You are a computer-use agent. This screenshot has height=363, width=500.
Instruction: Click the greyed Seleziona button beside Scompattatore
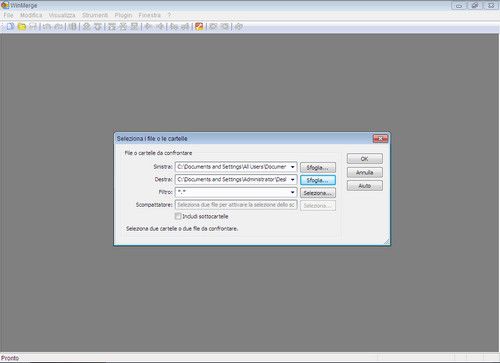(x=318, y=206)
